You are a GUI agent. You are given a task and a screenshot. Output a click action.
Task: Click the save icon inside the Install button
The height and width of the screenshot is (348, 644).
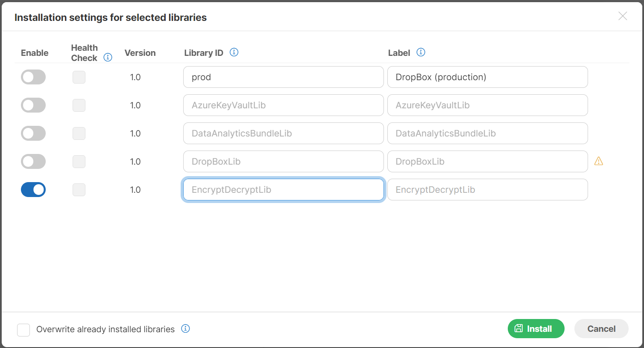click(x=519, y=328)
